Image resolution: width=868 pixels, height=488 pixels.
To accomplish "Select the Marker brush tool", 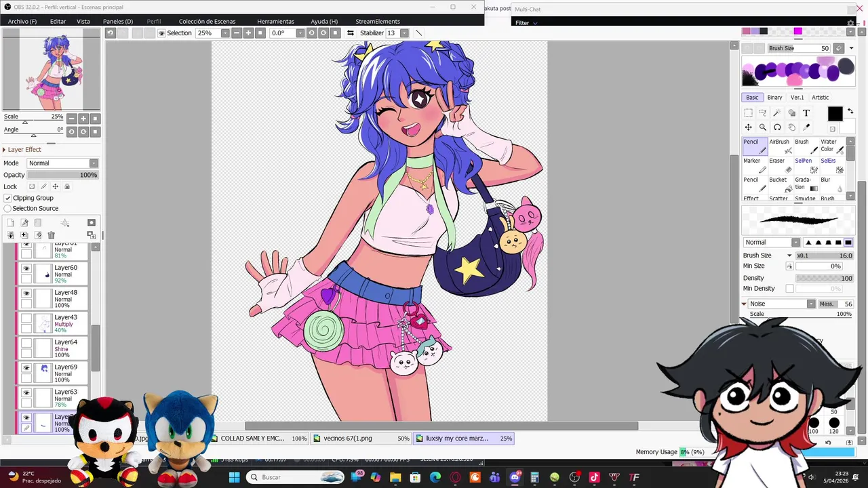I will coord(755,165).
